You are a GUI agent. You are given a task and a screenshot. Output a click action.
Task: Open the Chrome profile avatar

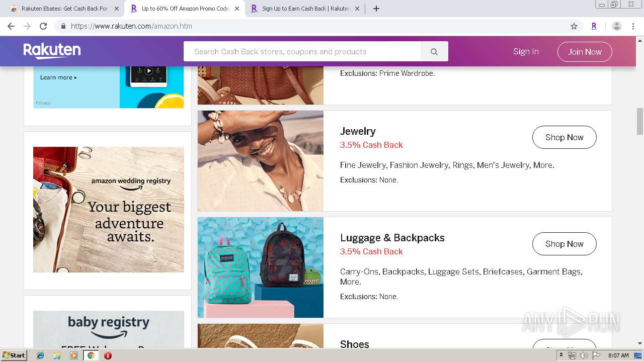click(x=617, y=26)
